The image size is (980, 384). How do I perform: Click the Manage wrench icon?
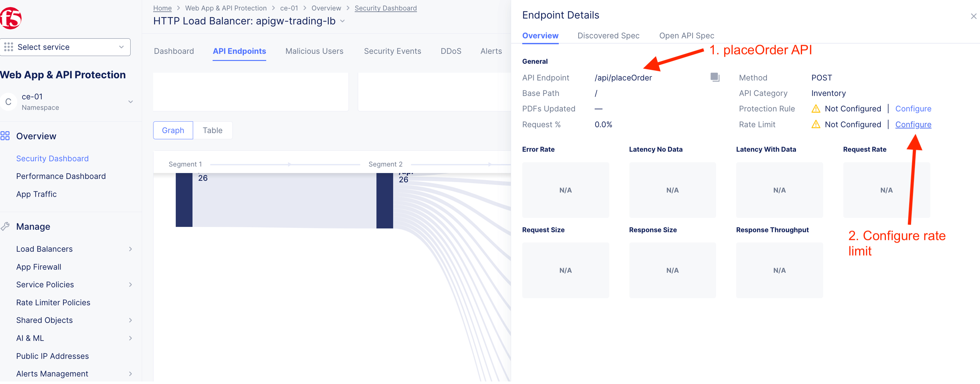tap(5, 227)
